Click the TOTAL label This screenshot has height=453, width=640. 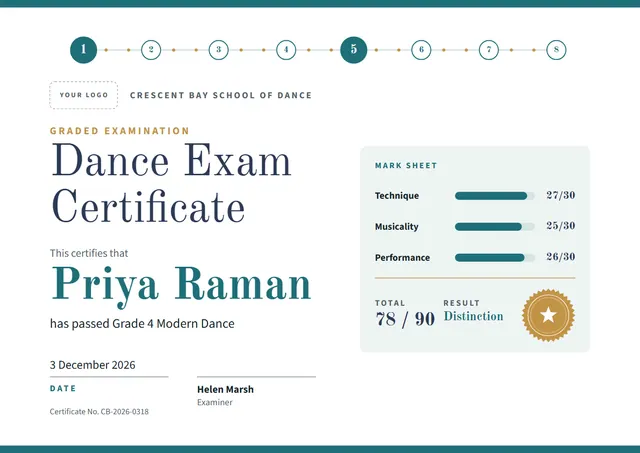click(390, 303)
